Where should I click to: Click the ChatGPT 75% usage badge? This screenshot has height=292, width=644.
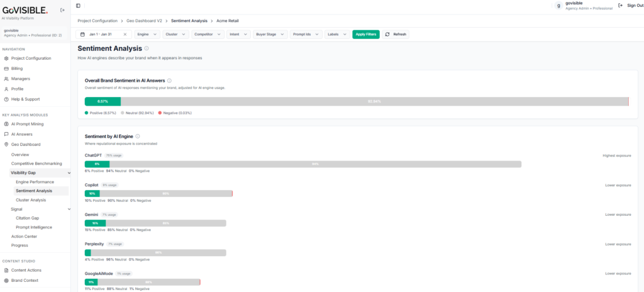[114, 155]
